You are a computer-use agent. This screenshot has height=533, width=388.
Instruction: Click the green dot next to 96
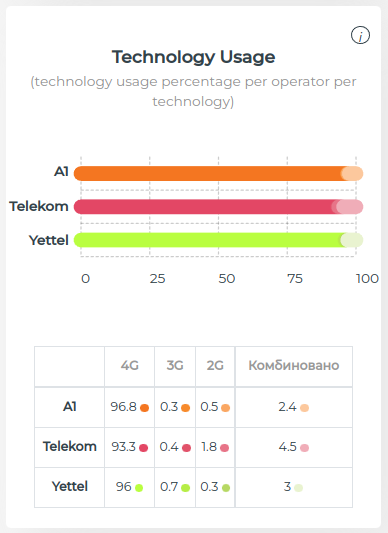tap(139, 488)
